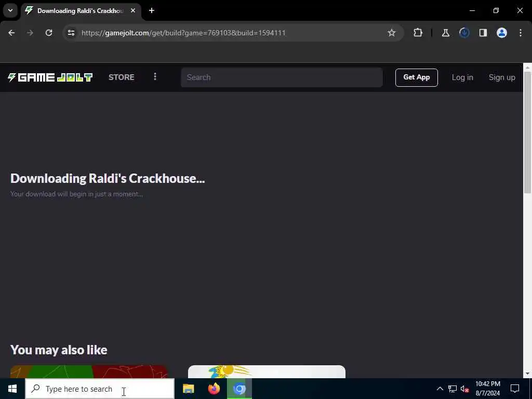The image size is (532, 399).
Task: Go back to the previous page
Action: pos(11,33)
